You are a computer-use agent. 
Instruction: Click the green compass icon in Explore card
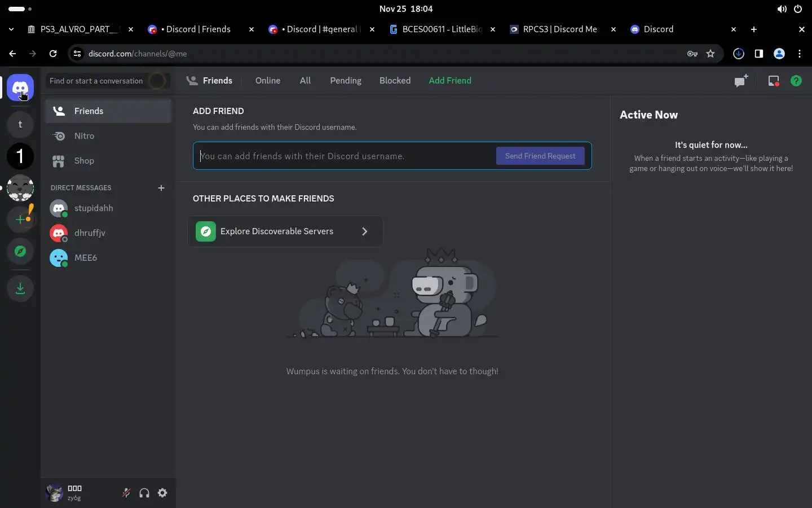click(206, 231)
